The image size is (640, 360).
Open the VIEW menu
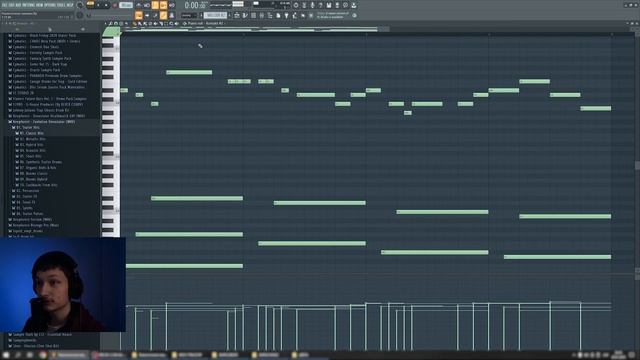[40, 5]
